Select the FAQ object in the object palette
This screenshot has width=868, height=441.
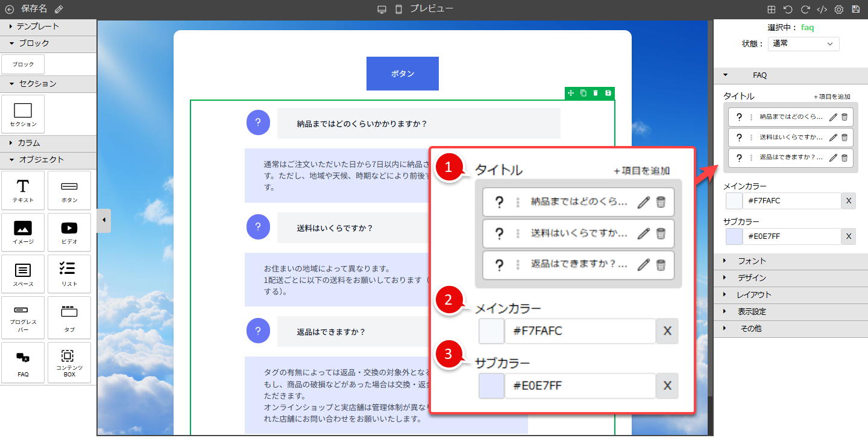coord(23,363)
